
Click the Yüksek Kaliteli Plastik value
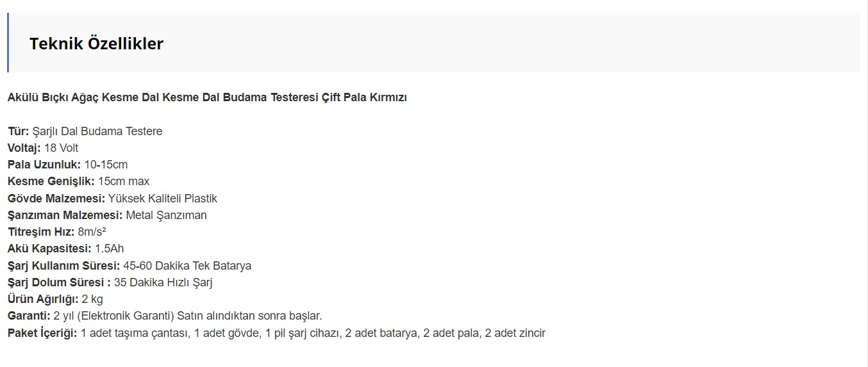click(163, 199)
